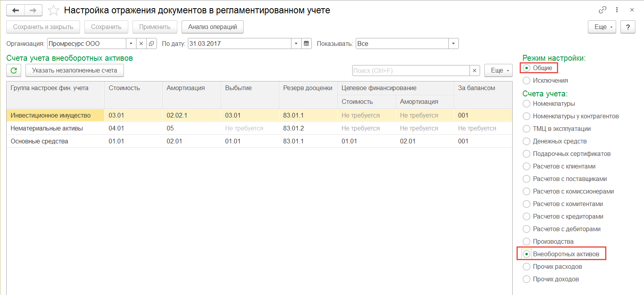Click the Резерв дооценки column header
The image size is (644, 295).
tap(308, 95)
